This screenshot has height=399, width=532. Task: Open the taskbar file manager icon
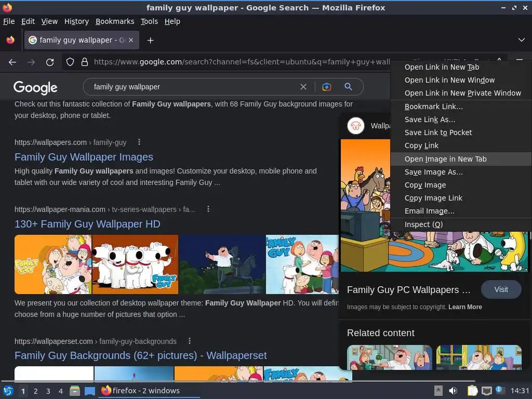click(75, 391)
